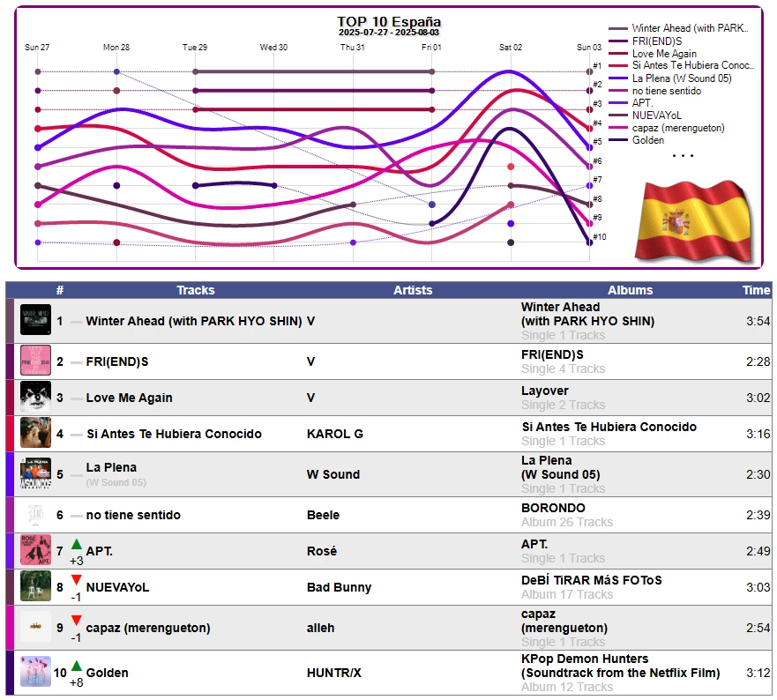Image resolution: width=777 pixels, height=700 pixels.
Task: Click the red down arrow beside capaz
Action: 77,621
